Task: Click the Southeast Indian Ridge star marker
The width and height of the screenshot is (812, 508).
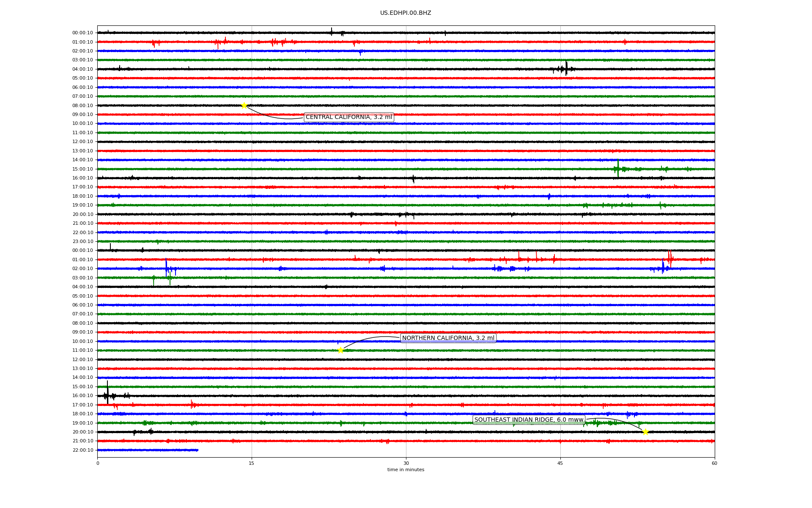Action: point(645,432)
